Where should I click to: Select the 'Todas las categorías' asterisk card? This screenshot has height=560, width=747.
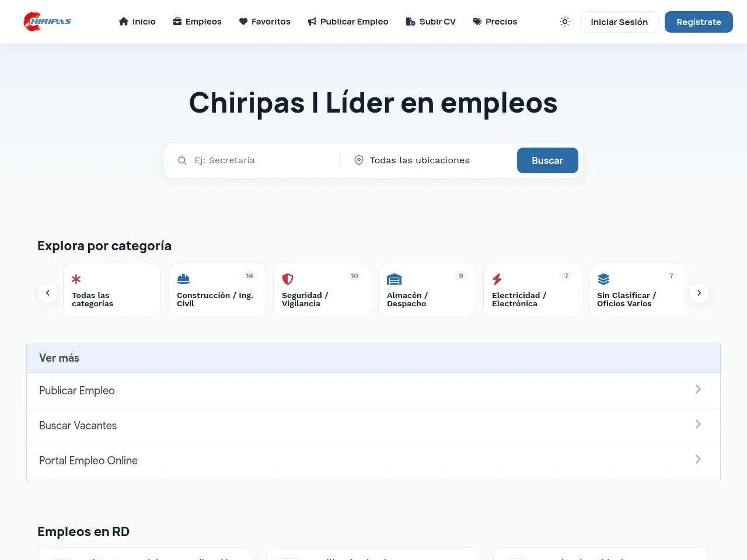pos(112,290)
